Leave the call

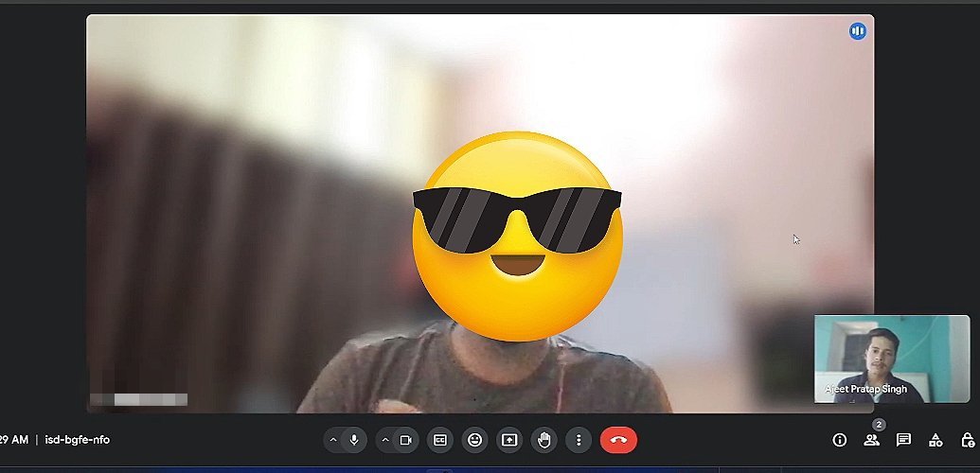tap(618, 441)
